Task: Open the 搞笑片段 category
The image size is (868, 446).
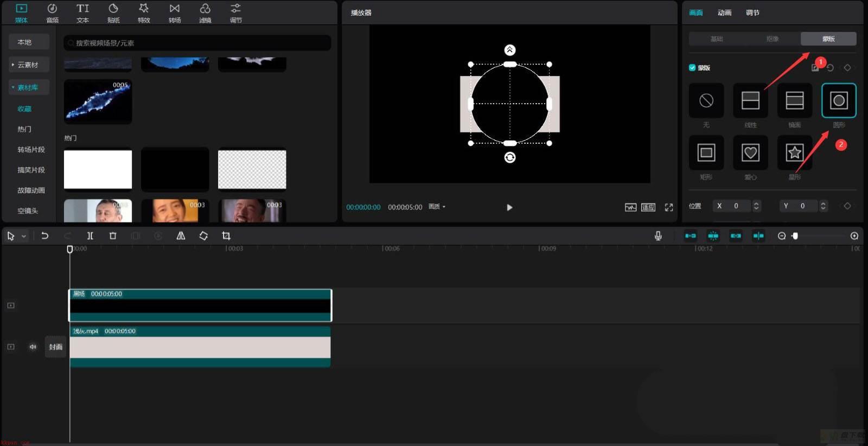Action: pyautogui.click(x=31, y=170)
